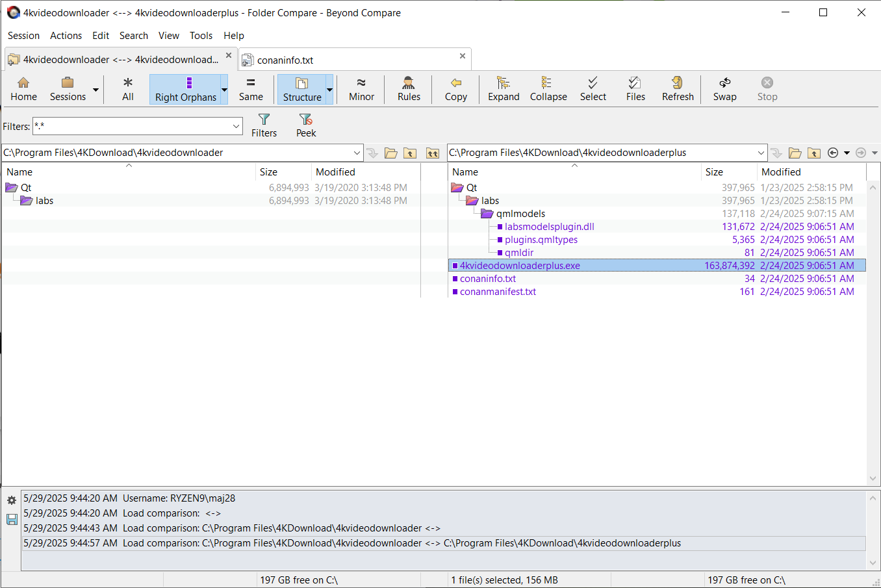Click the disabled Stop button
Viewport: 881px width, 588px height.
(x=767, y=89)
